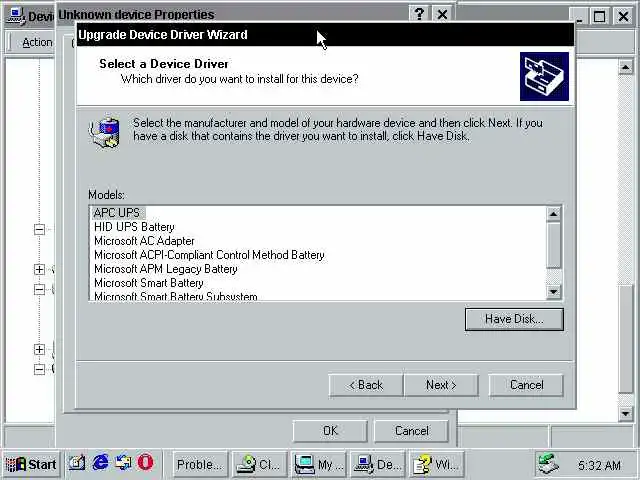640x480 pixels.
Task: Cancel the Unknown device Properties dialog
Action: (411, 431)
